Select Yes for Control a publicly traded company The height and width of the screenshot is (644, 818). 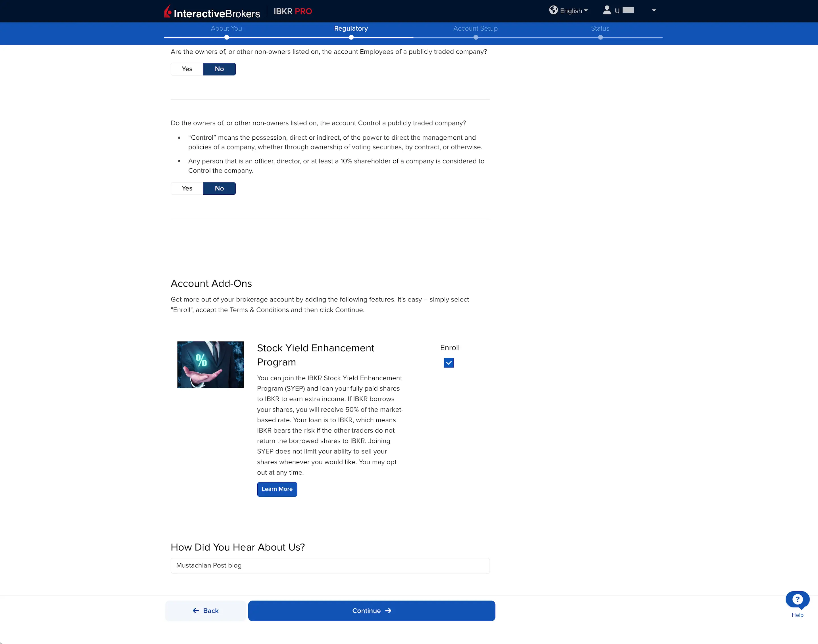coord(187,188)
